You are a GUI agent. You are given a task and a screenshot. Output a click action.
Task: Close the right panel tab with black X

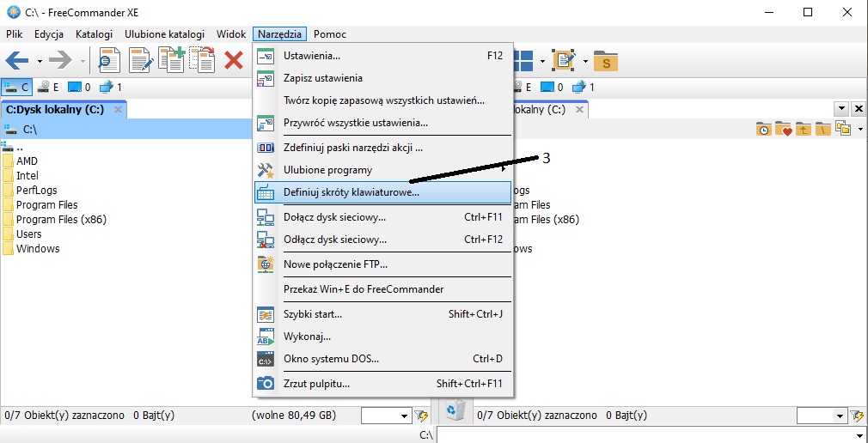[x=859, y=108]
